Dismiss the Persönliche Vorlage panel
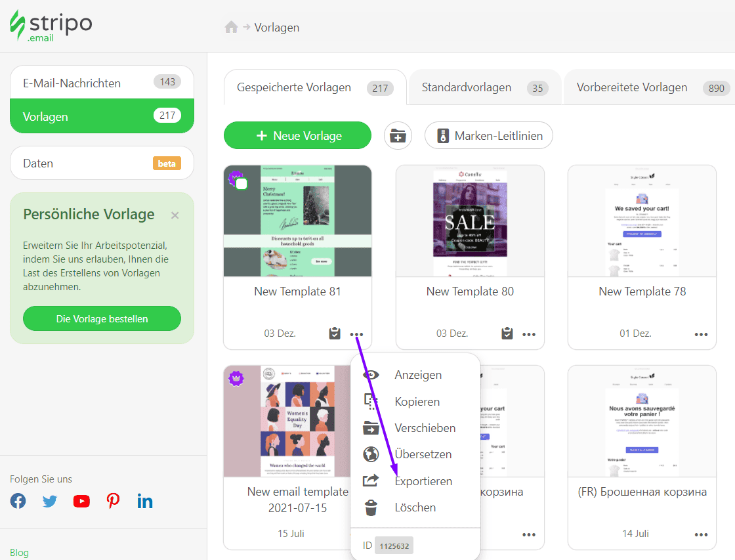Image resolution: width=735 pixels, height=560 pixels. tap(174, 215)
